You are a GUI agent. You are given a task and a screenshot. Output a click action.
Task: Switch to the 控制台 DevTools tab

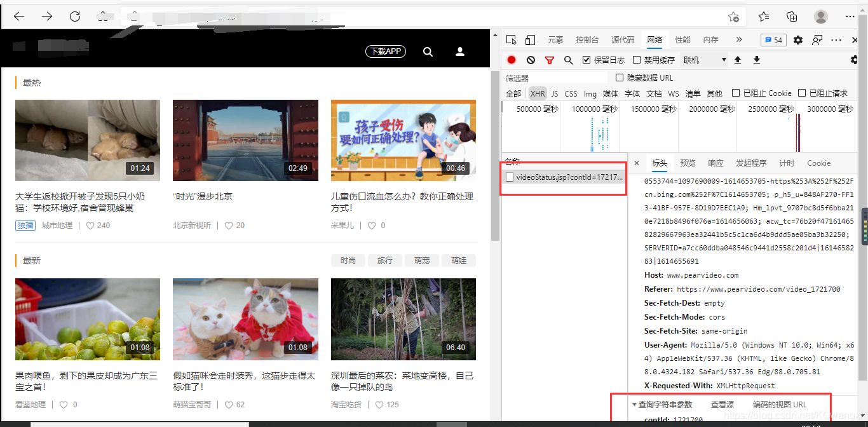click(587, 39)
